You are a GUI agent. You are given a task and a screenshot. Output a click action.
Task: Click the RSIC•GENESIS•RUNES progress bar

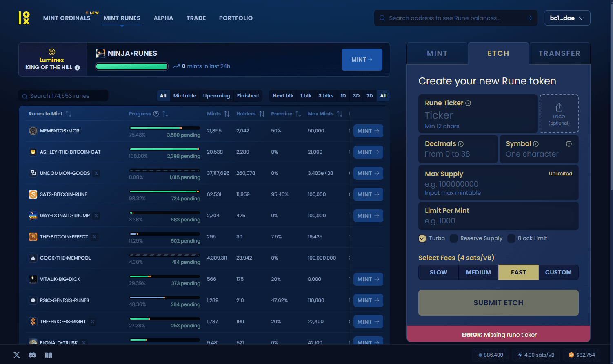pyautogui.click(x=164, y=298)
